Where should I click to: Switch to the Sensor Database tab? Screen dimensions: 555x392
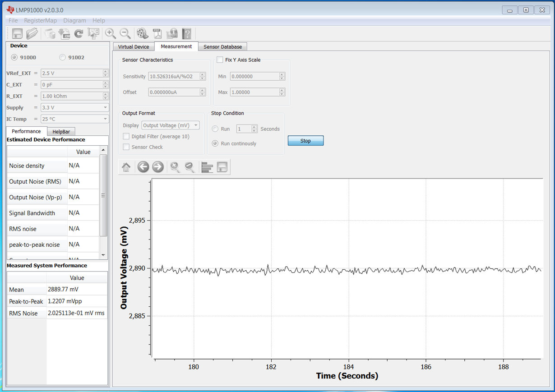(222, 47)
